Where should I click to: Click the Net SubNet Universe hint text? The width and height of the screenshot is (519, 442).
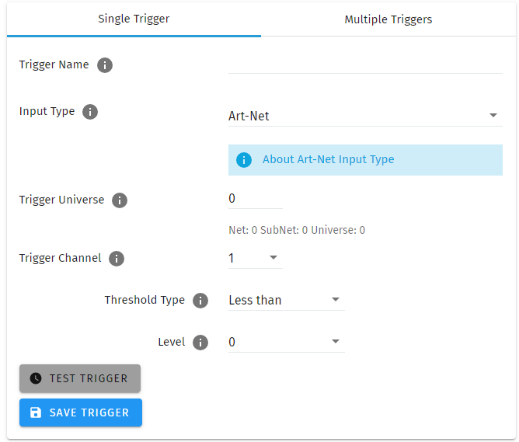297,230
